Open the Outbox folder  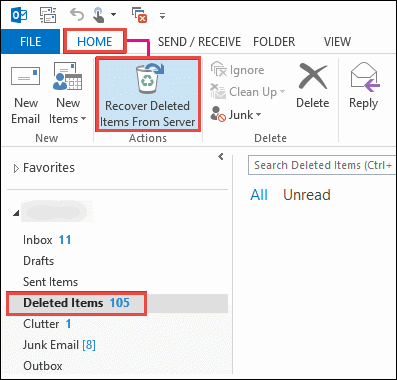click(x=43, y=366)
